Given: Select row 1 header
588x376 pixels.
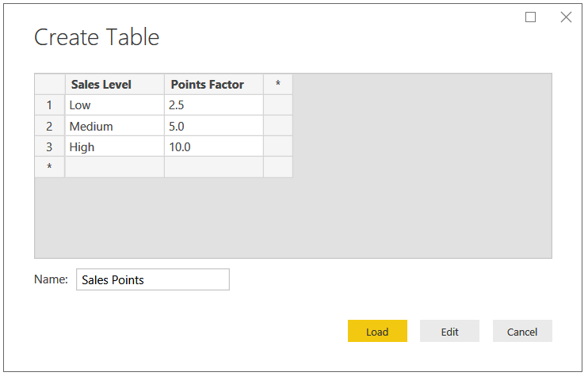Looking at the screenshot, I should pyautogui.click(x=49, y=105).
